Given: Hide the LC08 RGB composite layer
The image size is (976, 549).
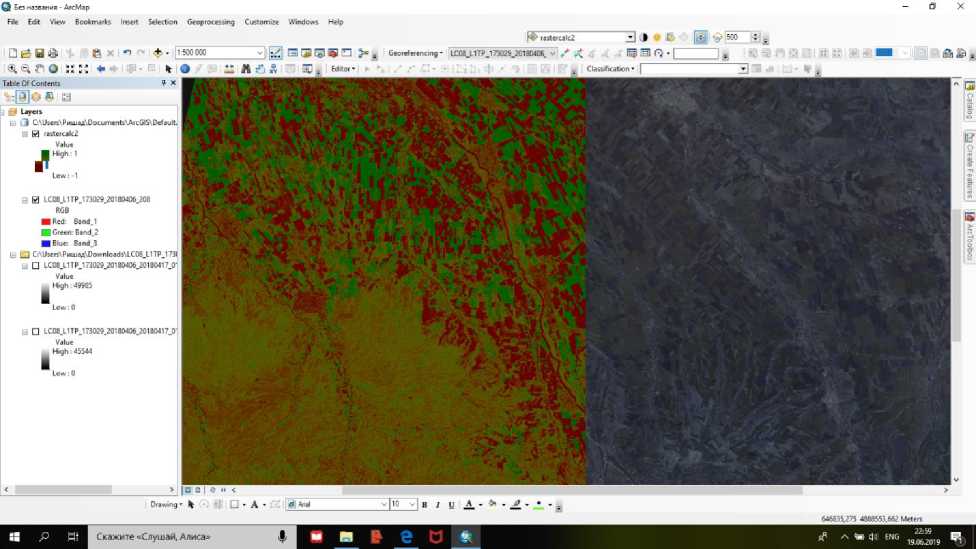Looking at the screenshot, I should coord(36,200).
